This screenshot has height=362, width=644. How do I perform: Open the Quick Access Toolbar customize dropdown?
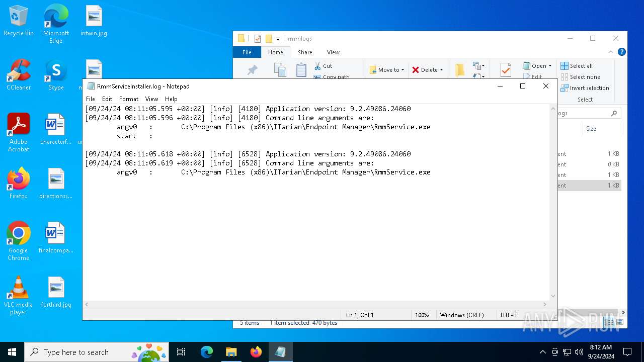278,39
